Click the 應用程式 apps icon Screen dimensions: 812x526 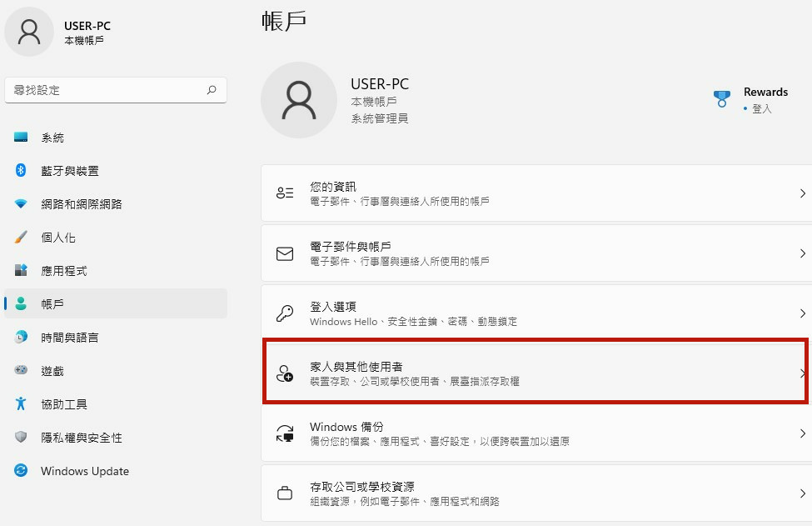(22, 271)
